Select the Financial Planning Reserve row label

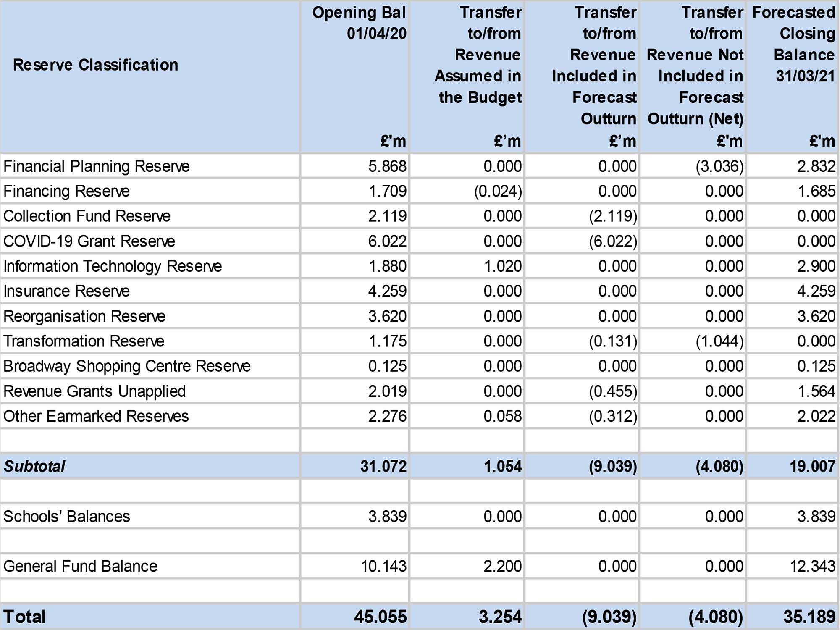(97, 166)
